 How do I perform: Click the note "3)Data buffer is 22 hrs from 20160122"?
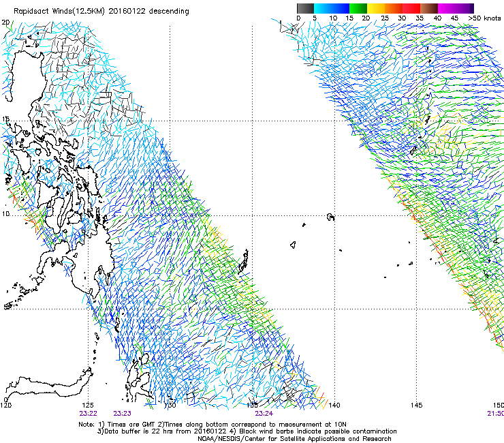click(x=163, y=431)
